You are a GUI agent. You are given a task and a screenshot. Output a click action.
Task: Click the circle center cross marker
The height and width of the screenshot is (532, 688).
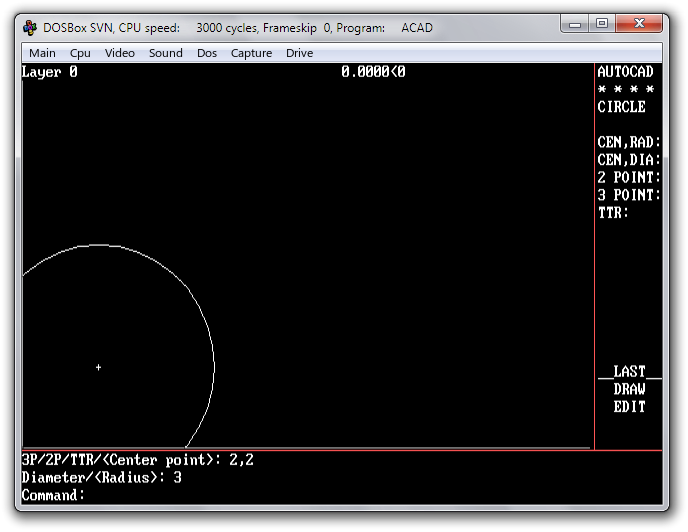(x=98, y=367)
